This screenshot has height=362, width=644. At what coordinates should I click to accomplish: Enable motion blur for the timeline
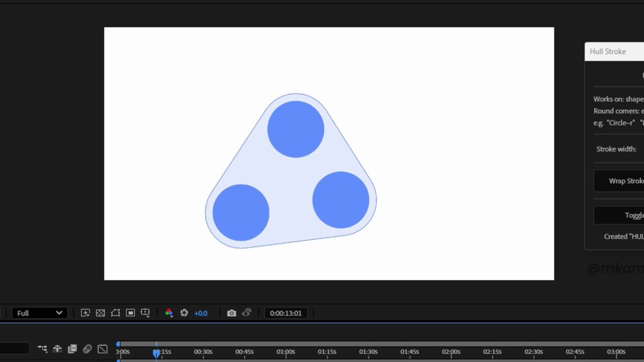(x=87, y=349)
